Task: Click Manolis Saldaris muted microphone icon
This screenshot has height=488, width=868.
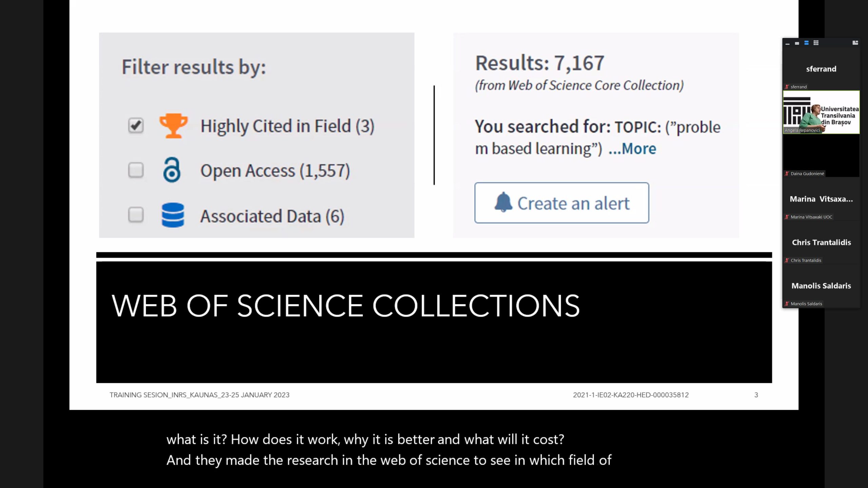Action: pyautogui.click(x=787, y=304)
